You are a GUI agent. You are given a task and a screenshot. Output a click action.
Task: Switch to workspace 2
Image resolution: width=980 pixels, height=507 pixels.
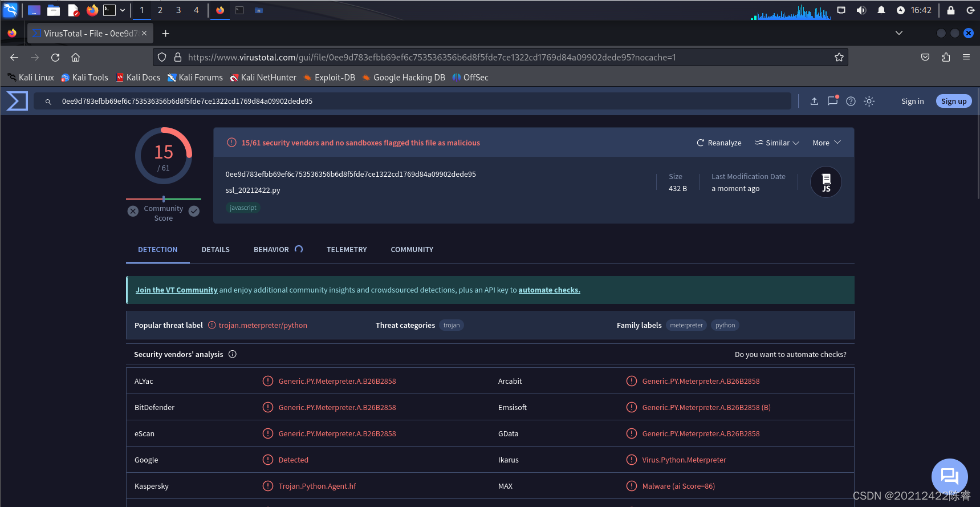click(x=160, y=10)
